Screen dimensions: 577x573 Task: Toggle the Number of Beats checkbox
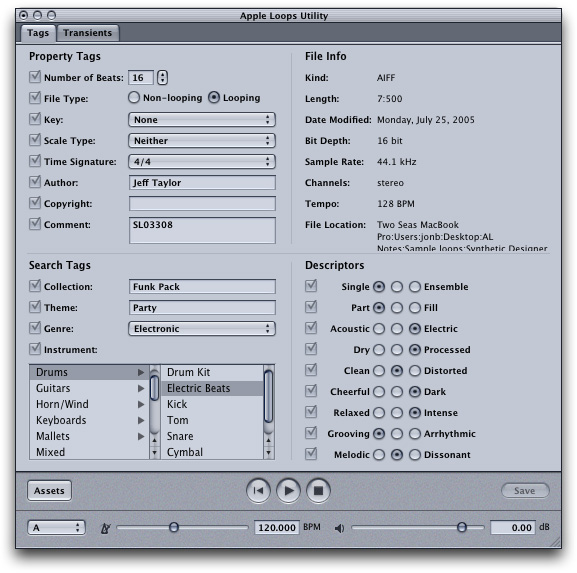tap(35, 77)
